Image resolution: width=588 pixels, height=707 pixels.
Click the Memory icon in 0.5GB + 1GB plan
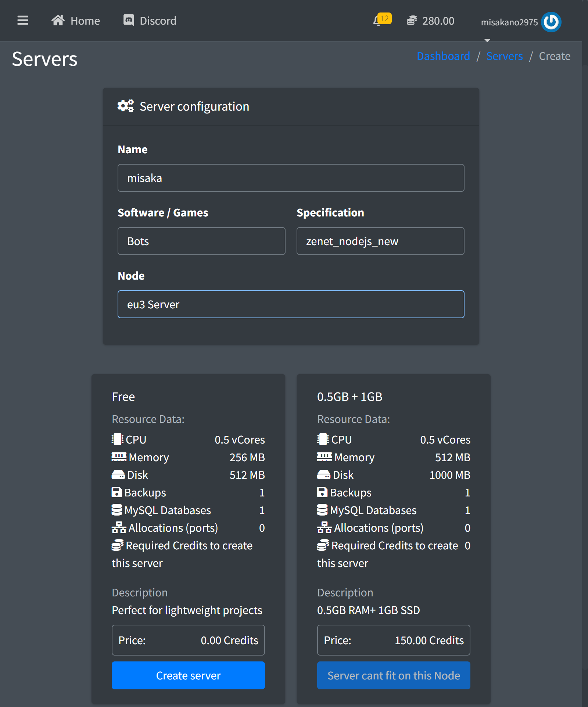[x=324, y=457]
